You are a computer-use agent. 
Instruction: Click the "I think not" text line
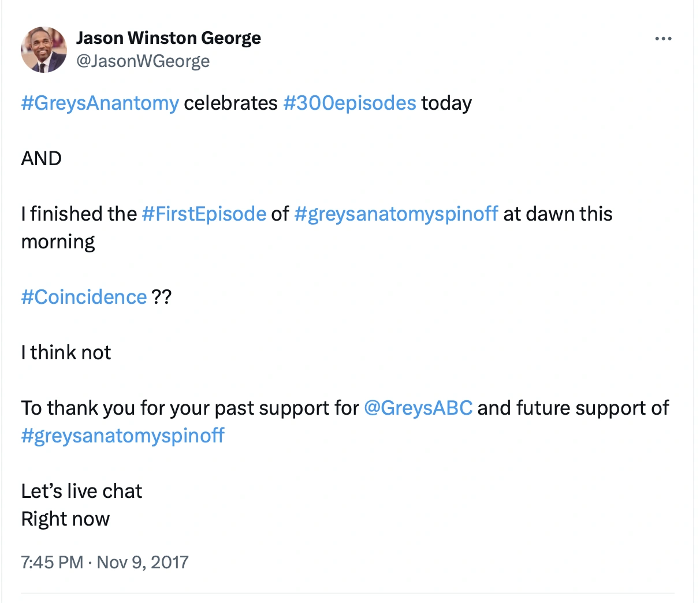coord(66,352)
